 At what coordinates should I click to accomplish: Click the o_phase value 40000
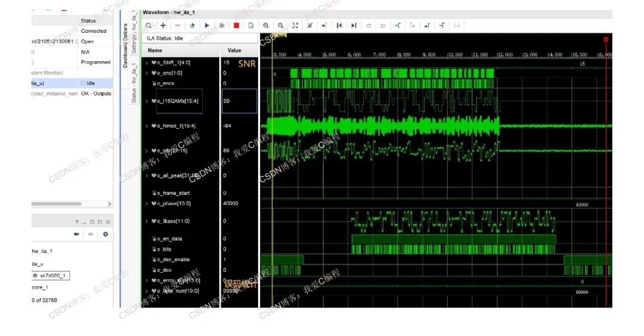tap(230, 204)
